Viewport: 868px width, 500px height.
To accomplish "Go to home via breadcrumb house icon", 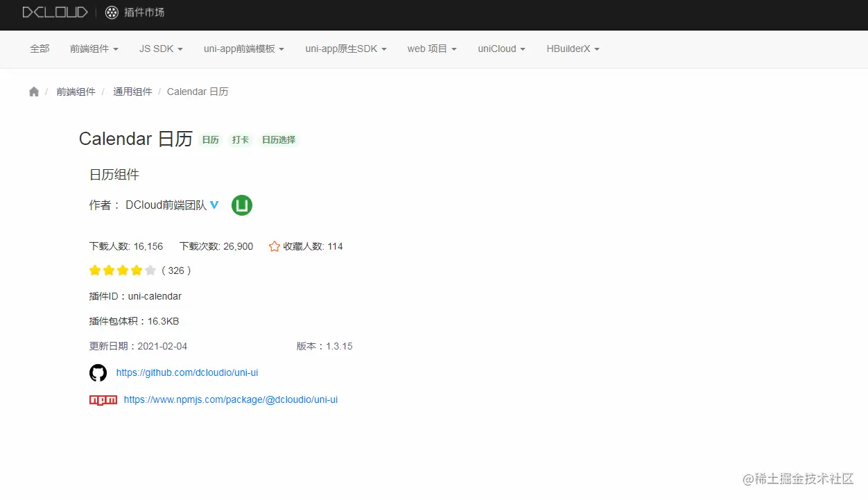I will pyautogui.click(x=34, y=92).
